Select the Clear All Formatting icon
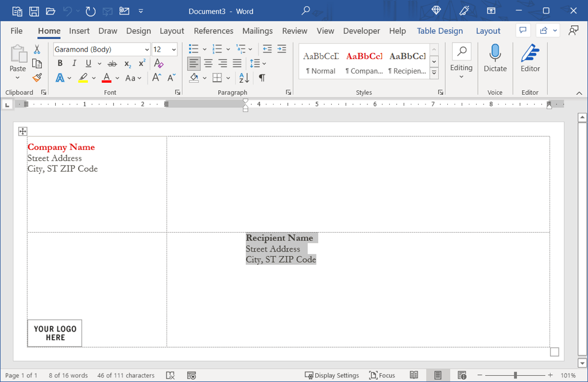Viewport: 588px width, 382px height. [x=158, y=63]
